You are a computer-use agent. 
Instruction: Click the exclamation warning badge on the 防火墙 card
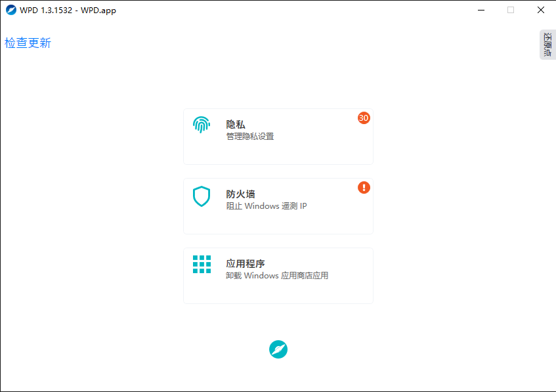coord(364,187)
